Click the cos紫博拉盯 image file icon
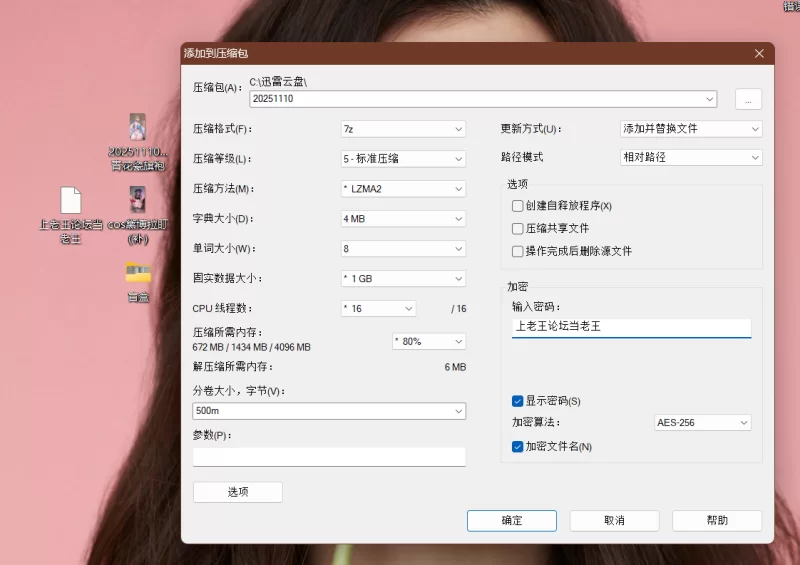Screen dimensions: 800x565 tap(137, 199)
